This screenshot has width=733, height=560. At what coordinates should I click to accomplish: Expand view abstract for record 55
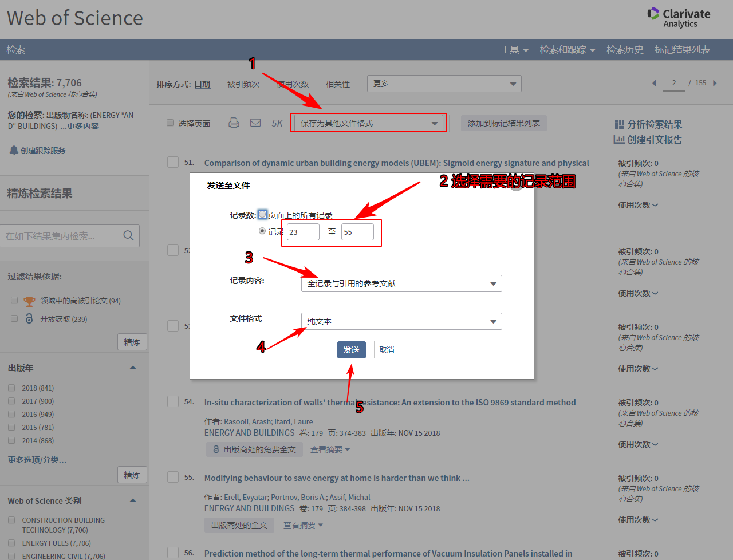[303, 525]
